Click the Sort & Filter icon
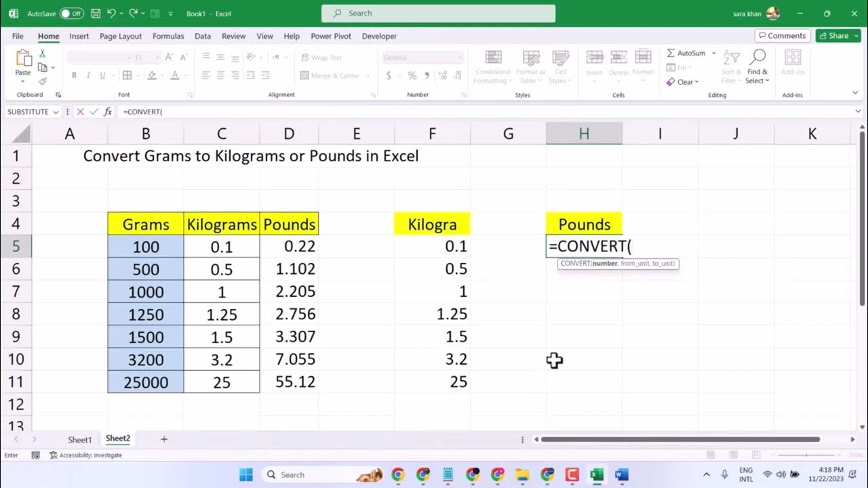 731,58
